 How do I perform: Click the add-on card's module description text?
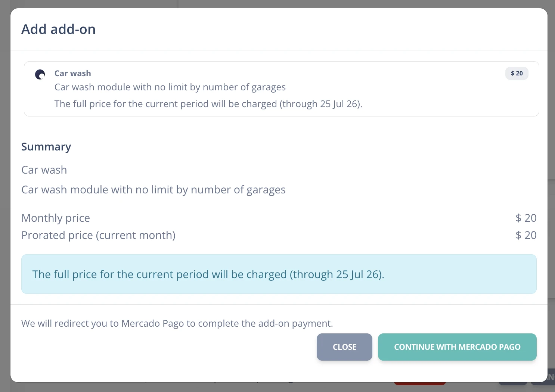click(170, 87)
